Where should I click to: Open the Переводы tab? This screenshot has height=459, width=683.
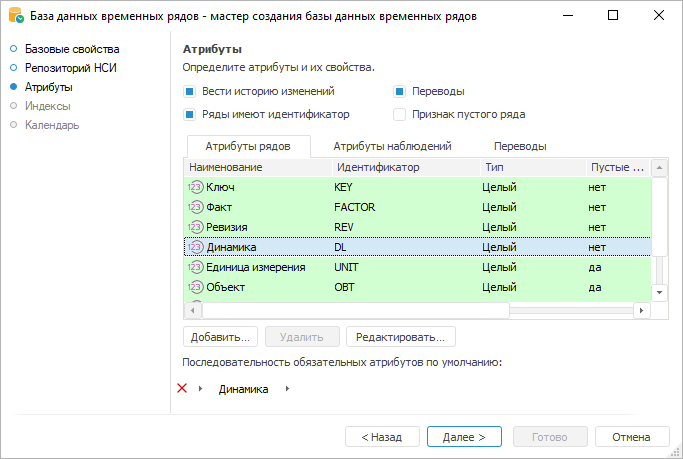coord(520,145)
